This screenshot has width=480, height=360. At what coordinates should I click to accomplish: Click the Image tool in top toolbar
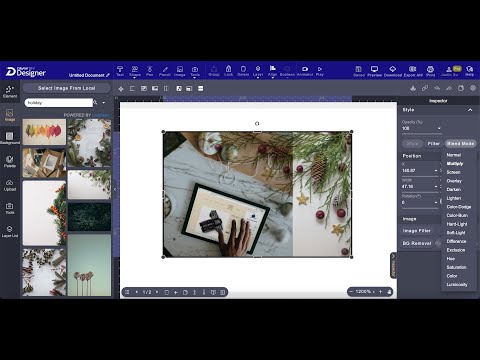pyautogui.click(x=179, y=71)
